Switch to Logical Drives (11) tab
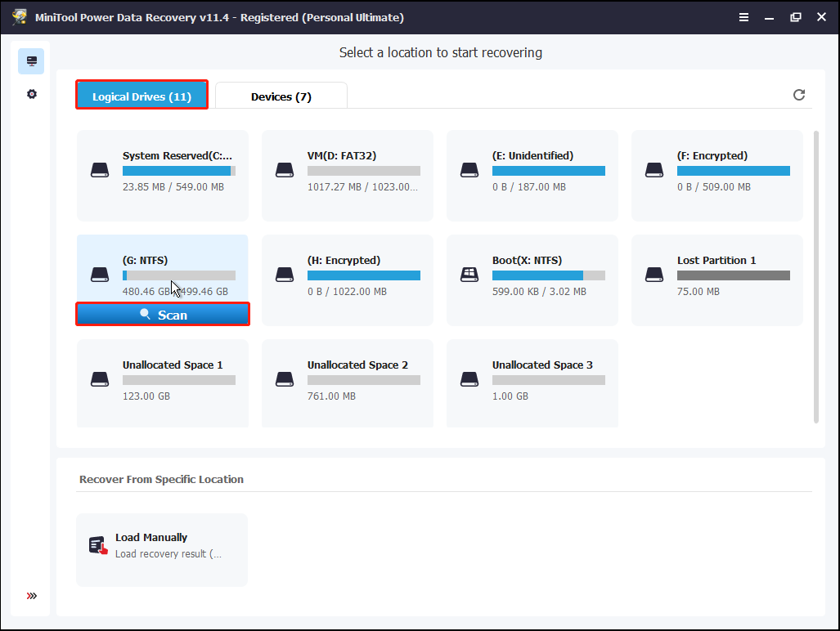This screenshot has width=840, height=631. click(x=142, y=95)
